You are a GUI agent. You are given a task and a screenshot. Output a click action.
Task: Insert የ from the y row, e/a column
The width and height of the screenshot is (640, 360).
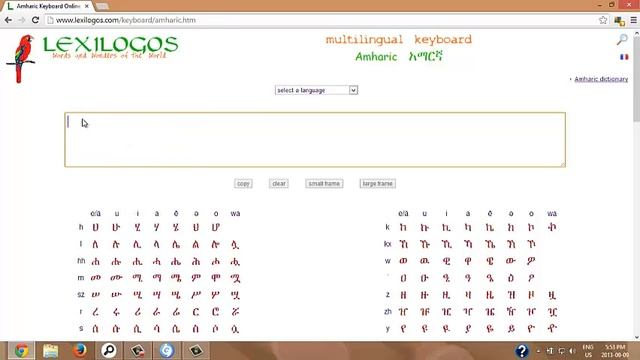403,329
